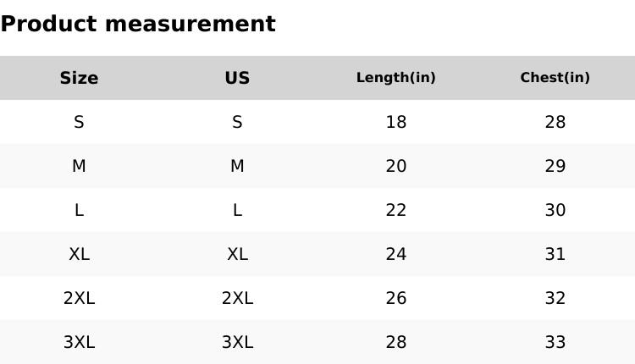Image resolution: width=635 pixels, height=364 pixels.
Task: Select M in the US column
Action: click(x=237, y=166)
